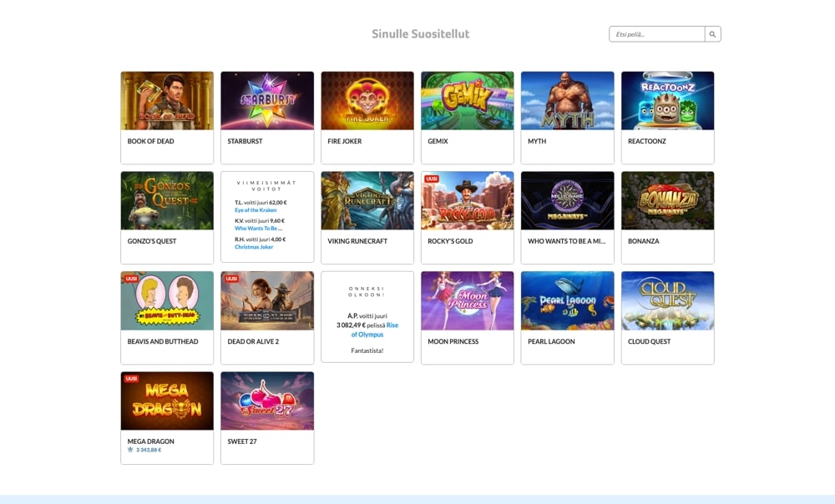Launch the Fire Joker game image
This screenshot has height=504, width=835.
point(367,101)
